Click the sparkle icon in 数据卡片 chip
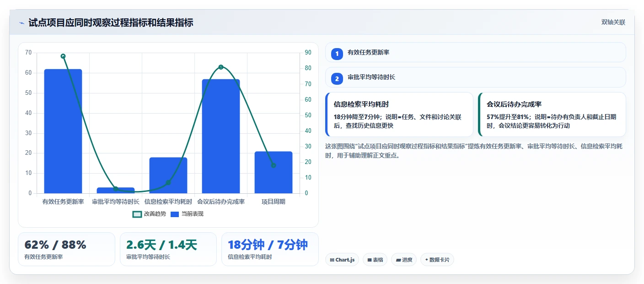The width and height of the screenshot is (644, 284). pyautogui.click(x=427, y=260)
